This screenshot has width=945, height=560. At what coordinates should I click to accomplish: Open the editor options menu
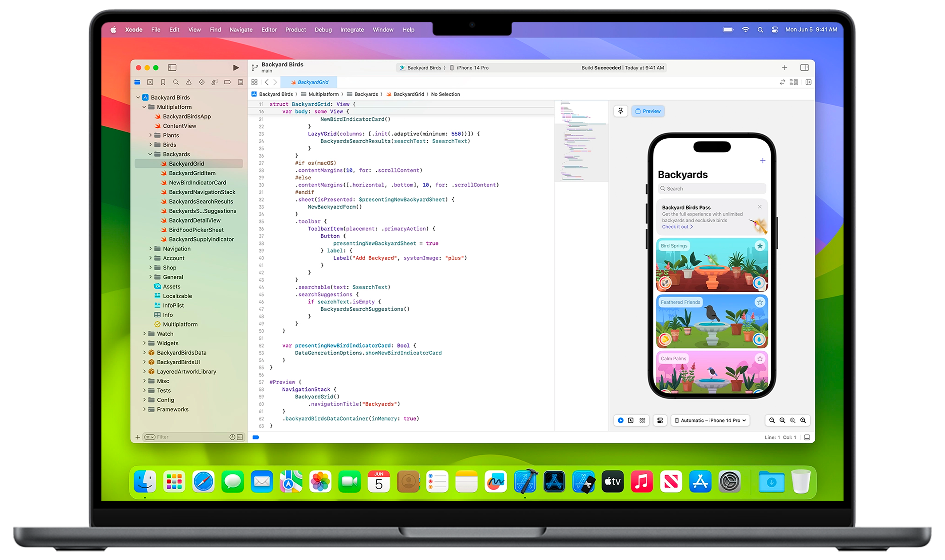(794, 82)
